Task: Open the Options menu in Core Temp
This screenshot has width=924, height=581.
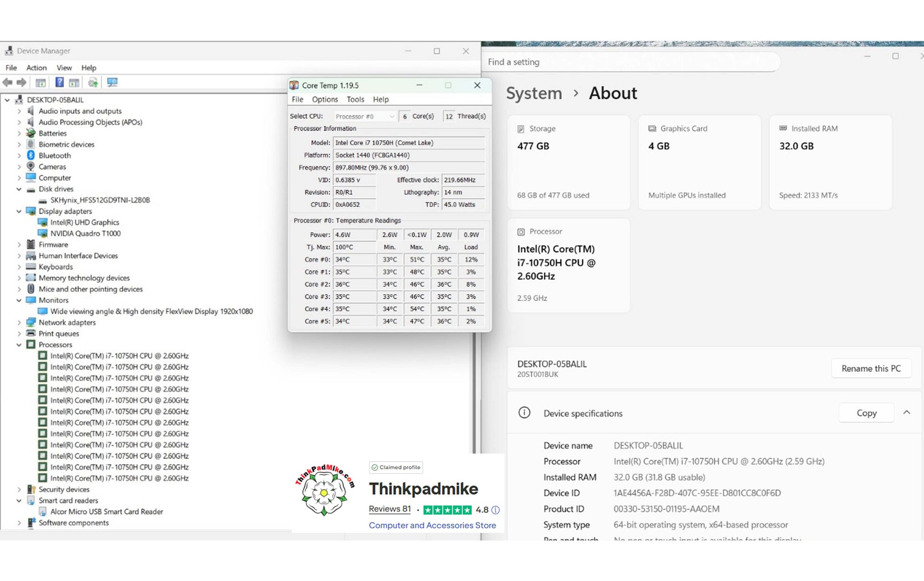Action: [x=325, y=99]
